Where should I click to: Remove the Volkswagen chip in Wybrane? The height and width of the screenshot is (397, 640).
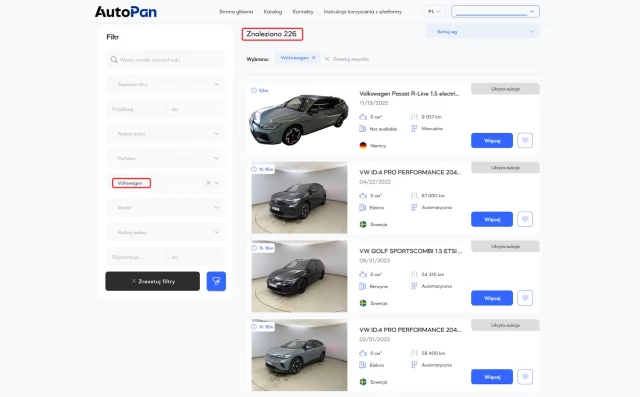pyautogui.click(x=313, y=58)
